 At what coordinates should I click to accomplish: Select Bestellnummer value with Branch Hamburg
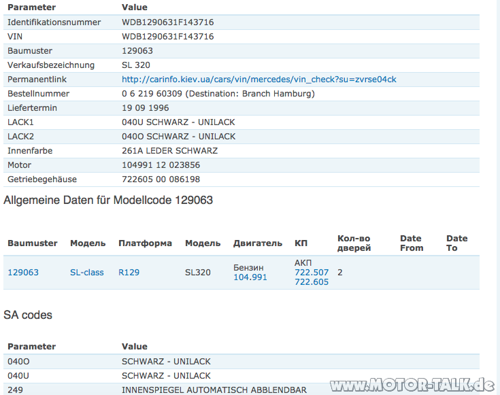click(218, 94)
